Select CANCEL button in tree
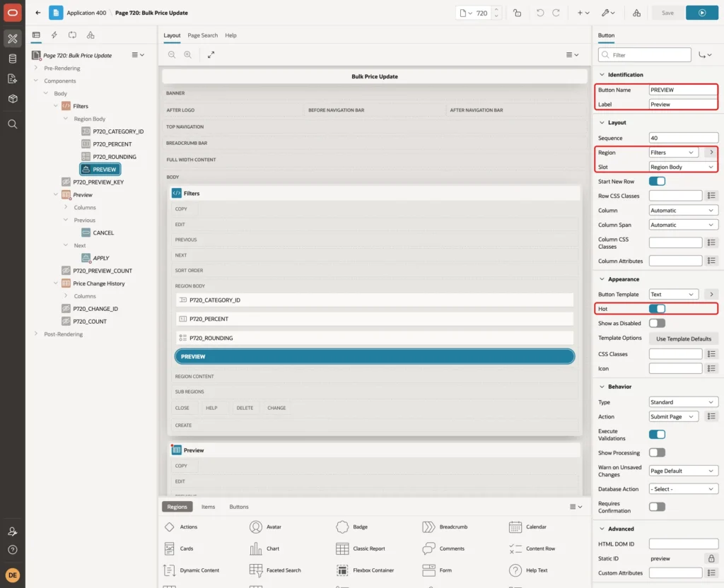 103,233
